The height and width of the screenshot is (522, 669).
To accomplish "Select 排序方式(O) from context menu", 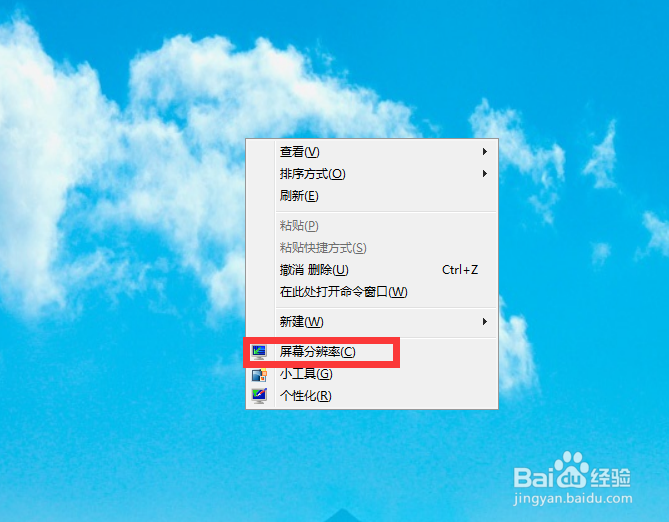I will click(x=372, y=174).
